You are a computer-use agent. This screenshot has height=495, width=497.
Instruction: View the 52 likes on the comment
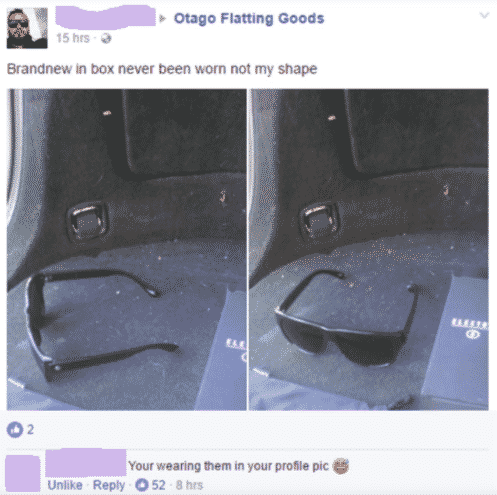coord(159,485)
